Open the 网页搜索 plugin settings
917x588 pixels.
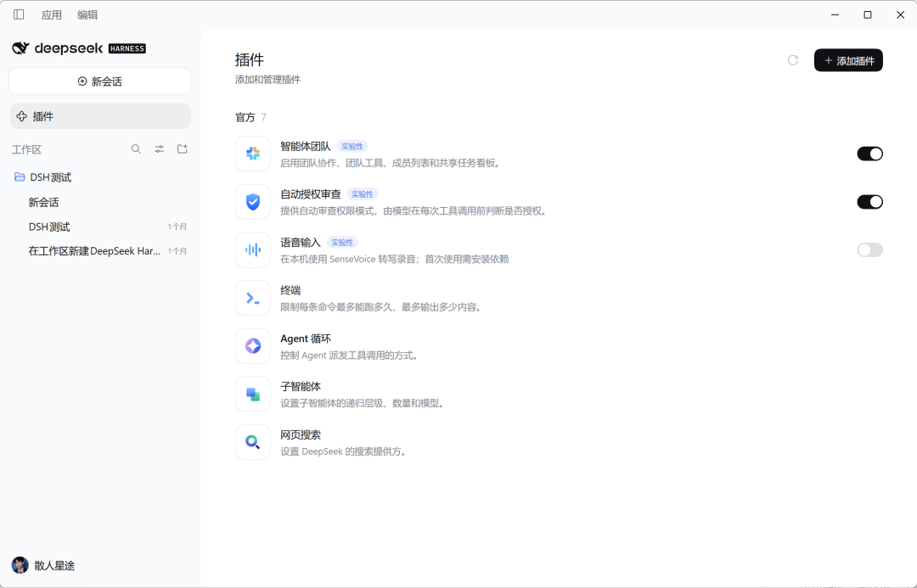[x=559, y=442]
